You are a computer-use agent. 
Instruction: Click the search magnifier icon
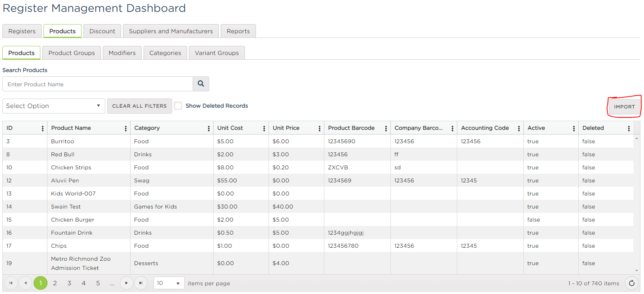201,84
